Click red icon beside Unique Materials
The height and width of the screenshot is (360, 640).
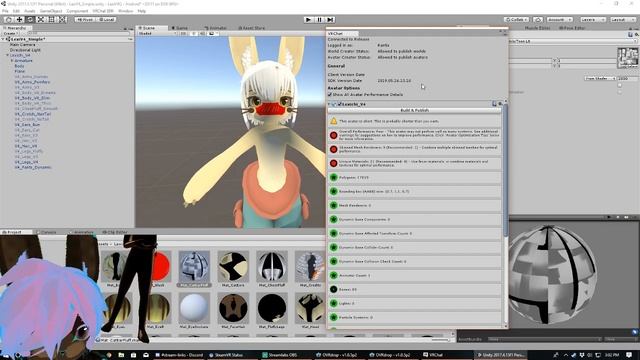tap(333, 163)
